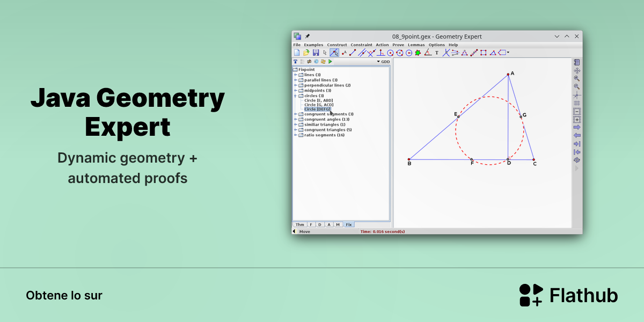Select Circle [G, ACD] in the tree
This screenshot has width=644, height=322.
coord(319,105)
